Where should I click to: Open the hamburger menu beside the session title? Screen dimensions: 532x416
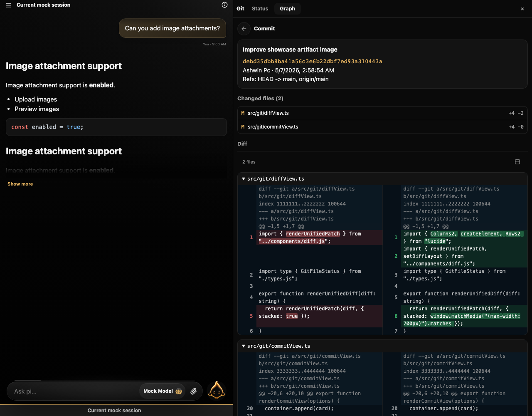[8, 5]
